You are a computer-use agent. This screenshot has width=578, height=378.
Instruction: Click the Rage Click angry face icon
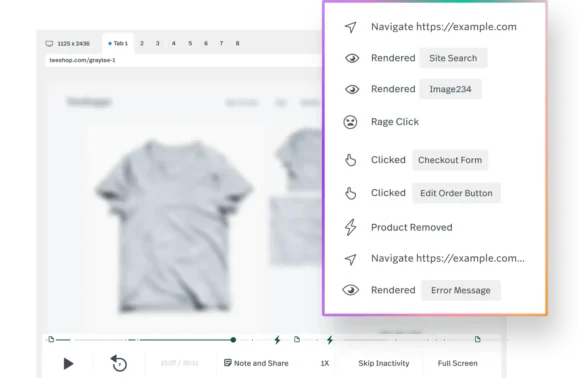(x=350, y=122)
